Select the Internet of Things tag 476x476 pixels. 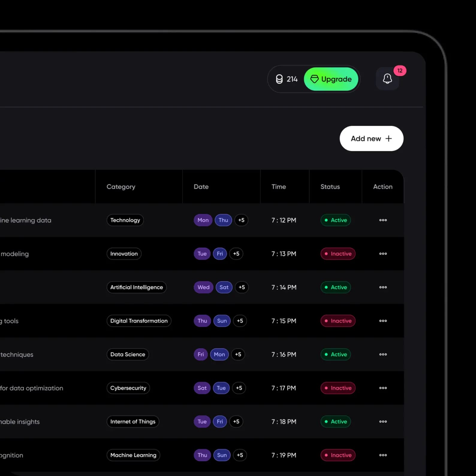coord(133,421)
